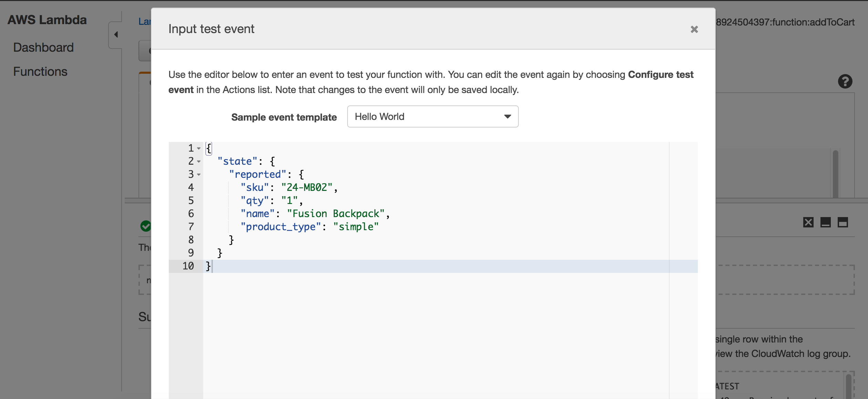Click the function ARN text ending addToCart

(785, 22)
